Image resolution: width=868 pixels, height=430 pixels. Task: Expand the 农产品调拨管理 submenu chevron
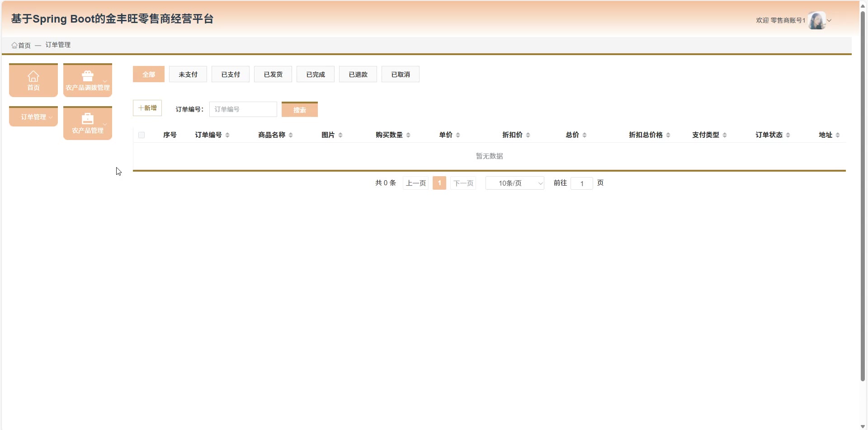105,81
